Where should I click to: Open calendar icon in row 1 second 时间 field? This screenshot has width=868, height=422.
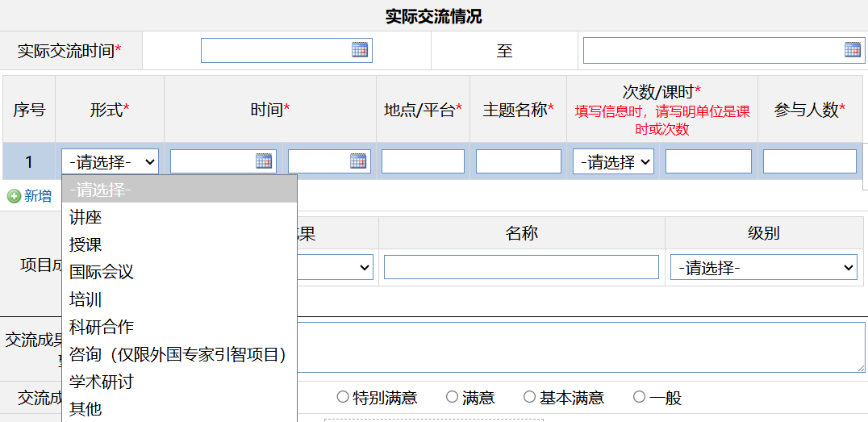click(358, 161)
